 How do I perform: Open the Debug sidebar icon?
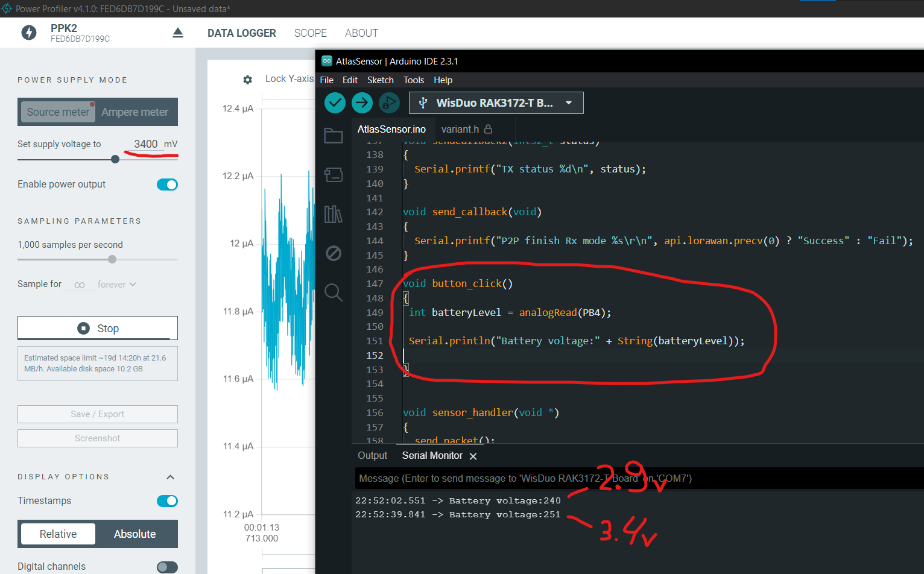(334, 253)
